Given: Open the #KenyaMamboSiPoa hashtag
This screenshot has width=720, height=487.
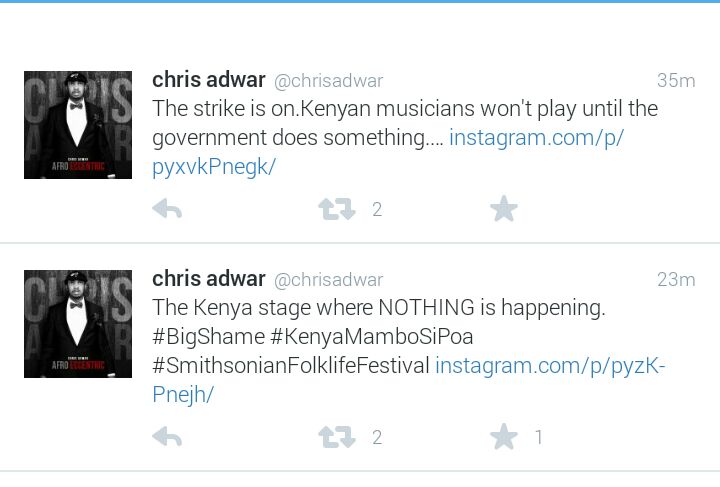Looking at the screenshot, I should click(372, 337).
